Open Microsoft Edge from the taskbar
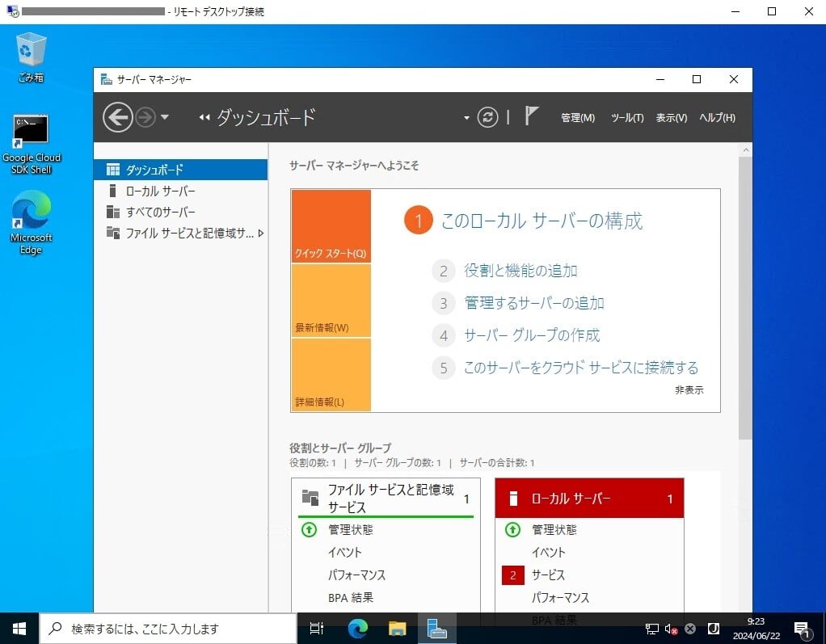826x644 pixels. coord(357,628)
